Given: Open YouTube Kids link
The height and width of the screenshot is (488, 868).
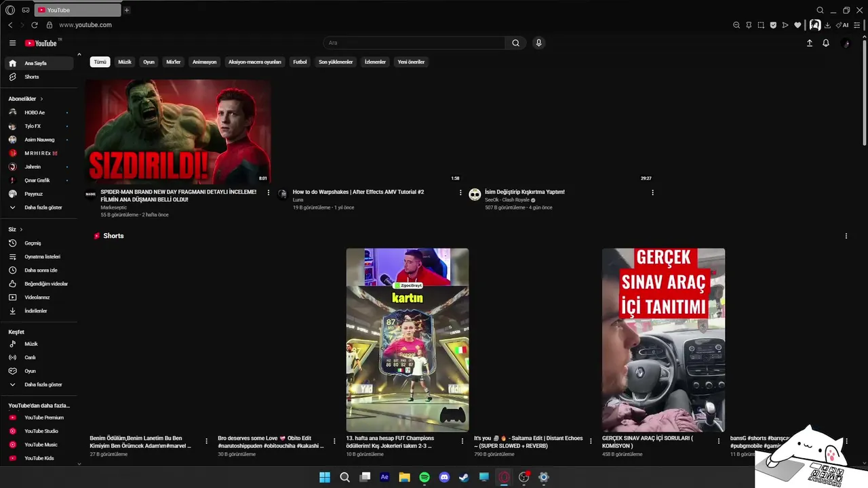Looking at the screenshot, I should 39,458.
